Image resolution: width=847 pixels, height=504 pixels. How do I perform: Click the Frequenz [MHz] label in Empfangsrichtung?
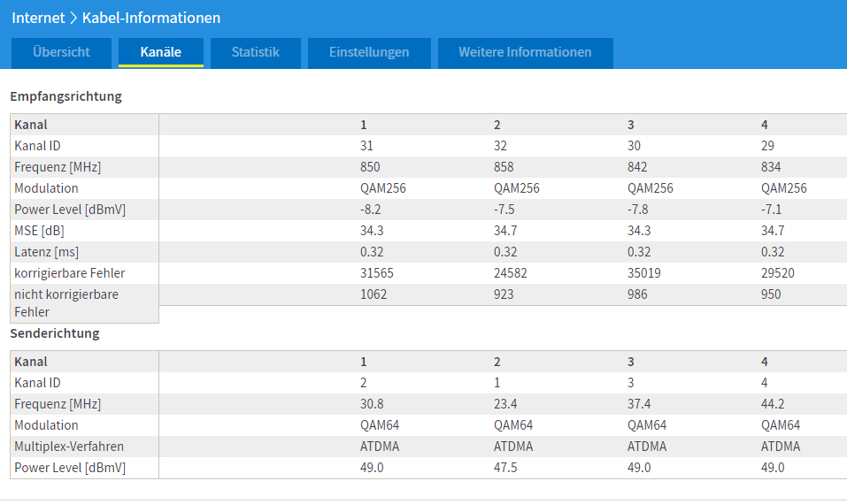click(58, 167)
